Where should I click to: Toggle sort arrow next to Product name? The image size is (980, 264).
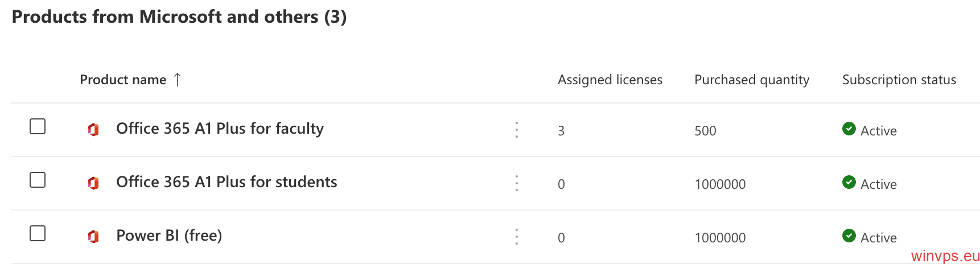click(x=178, y=80)
